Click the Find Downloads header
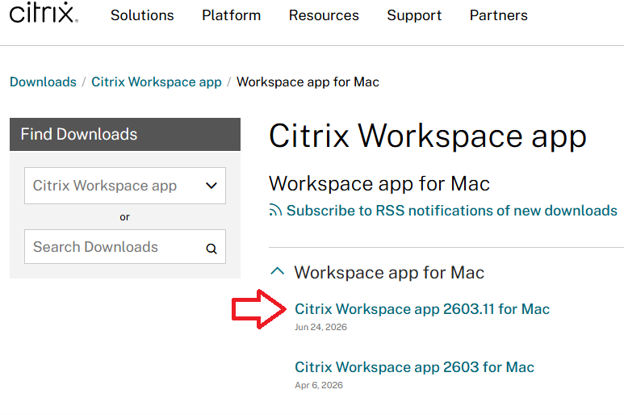The image size is (624, 415). pyautogui.click(x=125, y=134)
